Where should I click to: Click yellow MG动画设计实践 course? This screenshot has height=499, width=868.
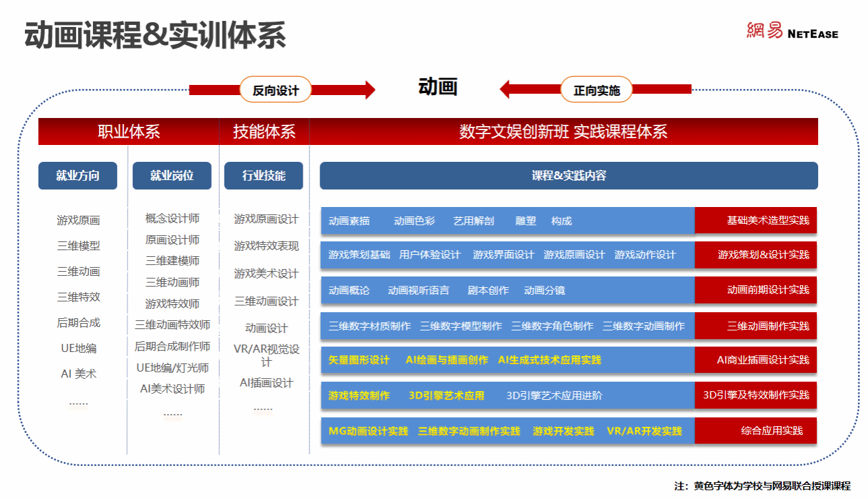pyautogui.click(x=368, y=432)
